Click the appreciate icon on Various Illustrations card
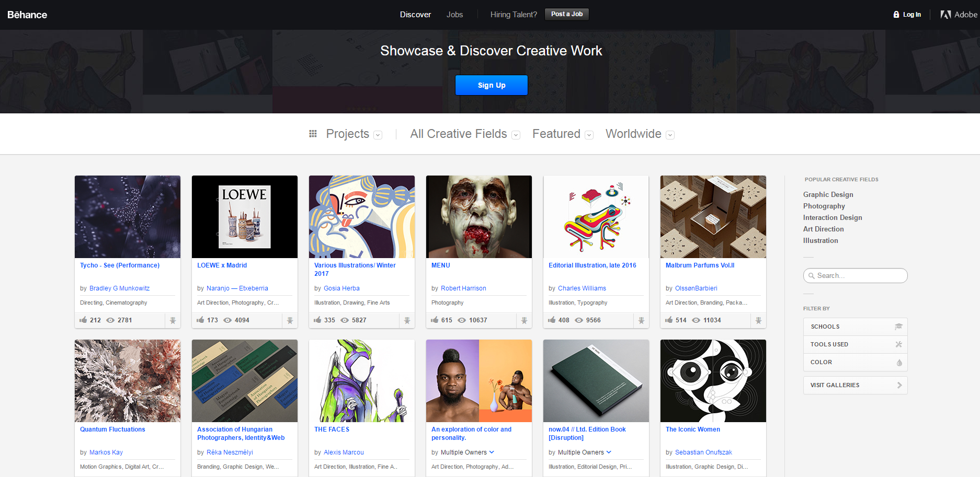This screenshot has height=477, width=980. pyautogui.click(x=317, y=320)
